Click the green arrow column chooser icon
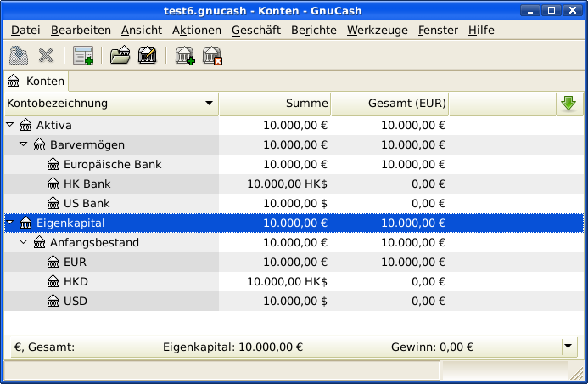The width and height of the screenshot is (588, 384). tap(568, 104)
